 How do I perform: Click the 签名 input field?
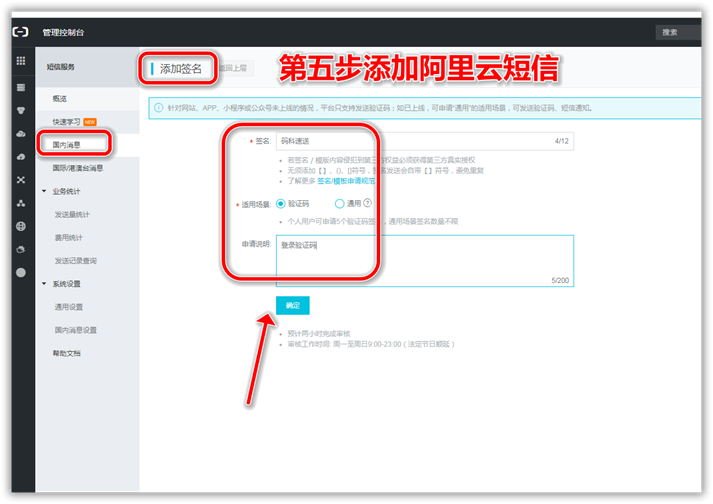(x=425, y=141)
